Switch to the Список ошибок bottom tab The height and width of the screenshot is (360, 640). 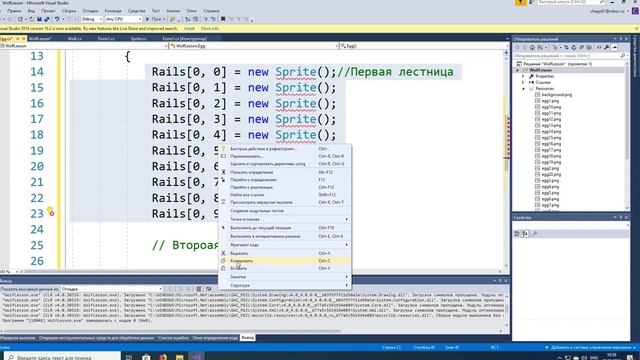pyautogui.click(x=173, y=338)
